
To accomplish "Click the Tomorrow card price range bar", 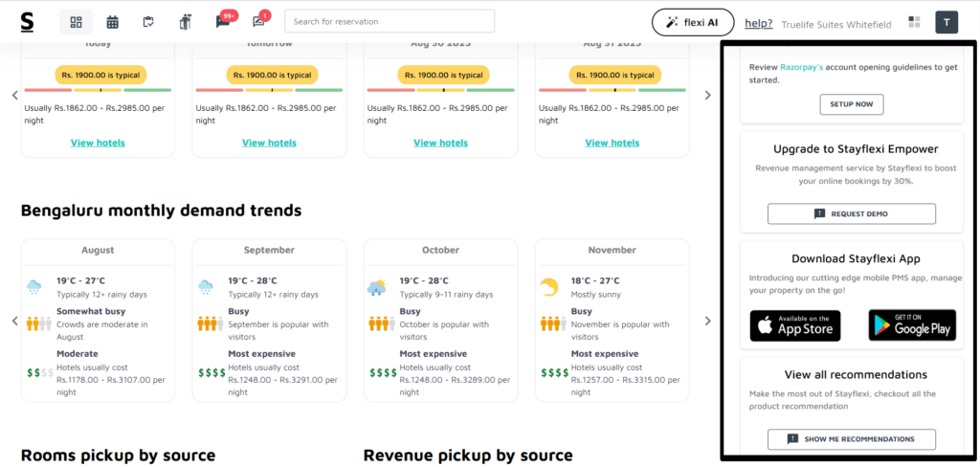I will pos(269,90).
